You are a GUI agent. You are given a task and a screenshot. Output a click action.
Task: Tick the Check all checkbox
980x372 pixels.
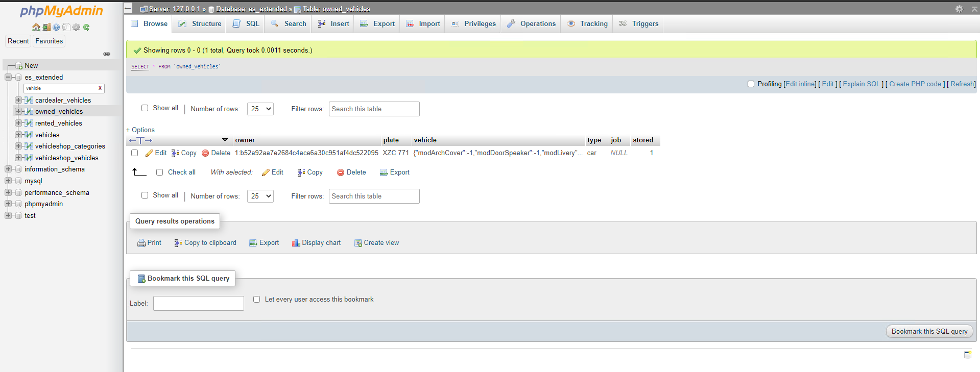pos(160,172)
